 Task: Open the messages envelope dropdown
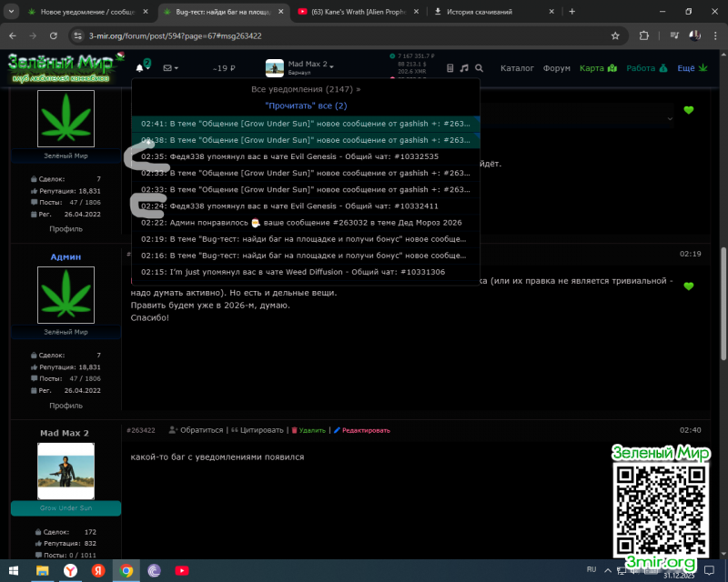pos(170,68)
